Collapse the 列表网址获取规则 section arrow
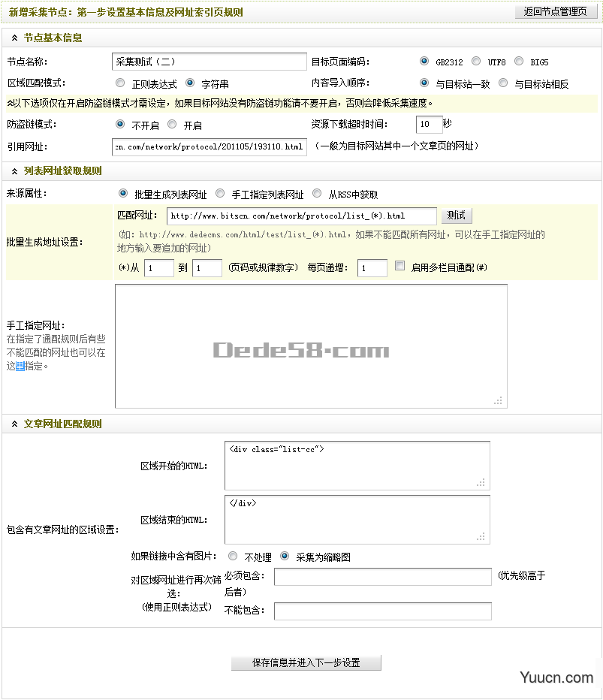 coord(15,171)
